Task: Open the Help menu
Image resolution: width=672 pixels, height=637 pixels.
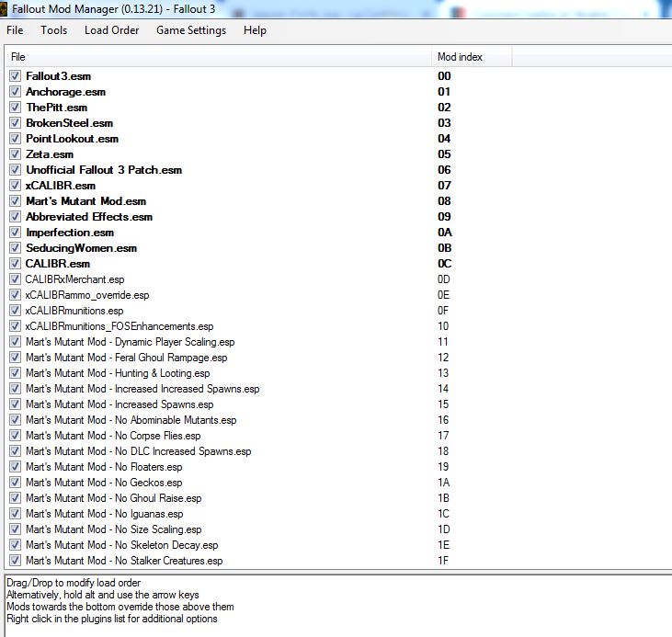Action: [255, 30]
